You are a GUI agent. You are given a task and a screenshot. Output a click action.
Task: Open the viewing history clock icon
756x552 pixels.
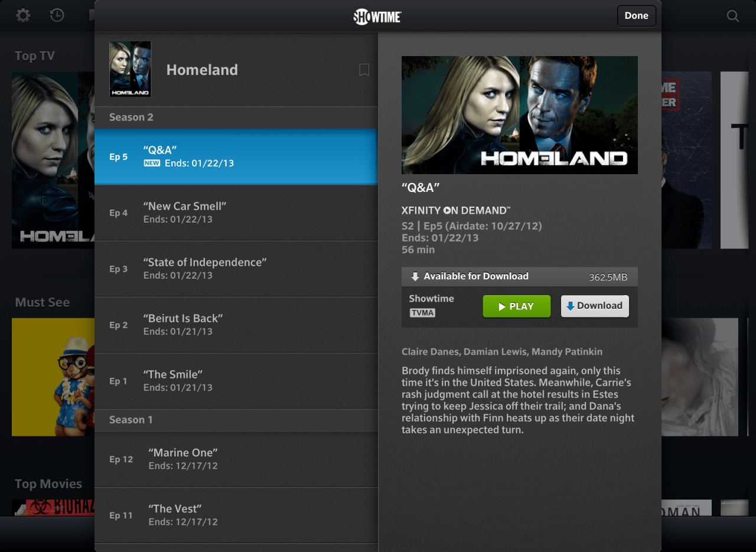click(57, 15)
